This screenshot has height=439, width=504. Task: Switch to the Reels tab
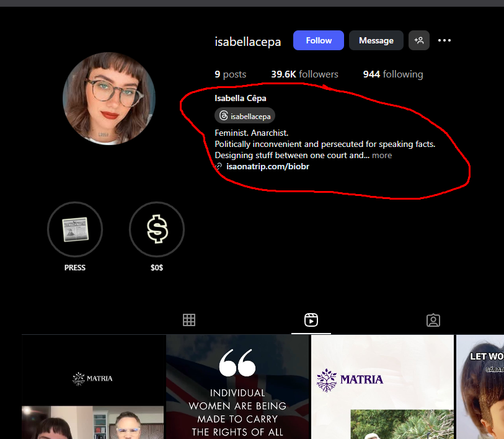pos(311,320)
